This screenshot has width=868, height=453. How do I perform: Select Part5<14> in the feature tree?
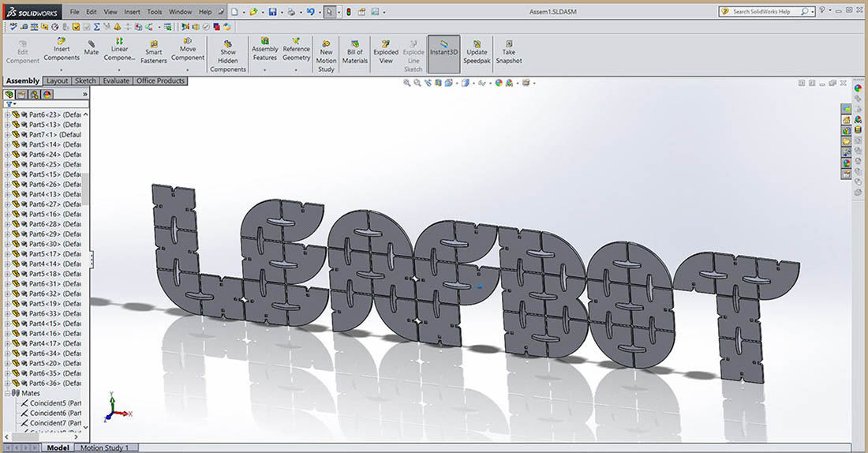coord(47,144)
